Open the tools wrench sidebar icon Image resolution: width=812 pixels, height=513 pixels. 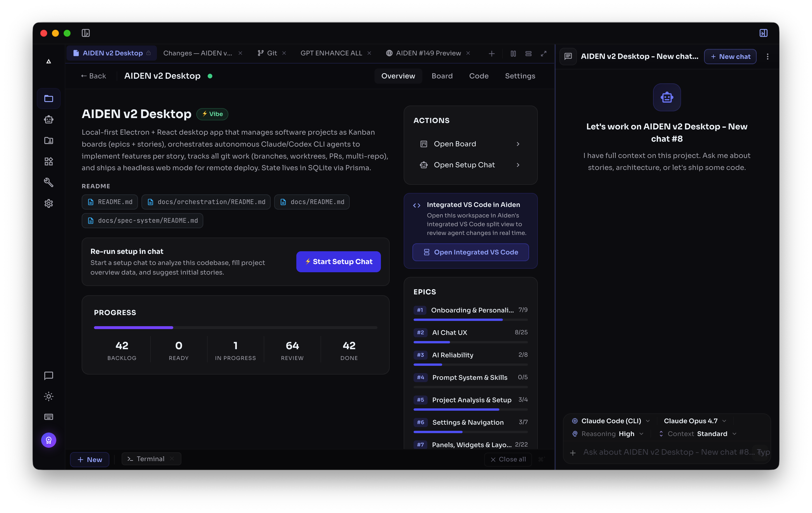click(x=48, y=182)
